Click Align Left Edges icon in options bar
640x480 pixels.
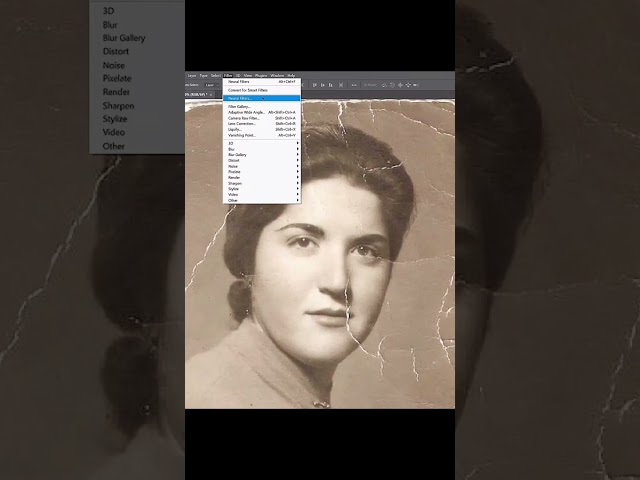(x=315, y=85)
